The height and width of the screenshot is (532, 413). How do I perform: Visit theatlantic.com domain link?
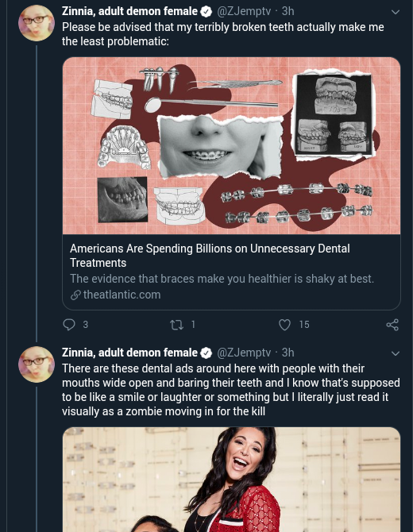click(x=122, y=295)
